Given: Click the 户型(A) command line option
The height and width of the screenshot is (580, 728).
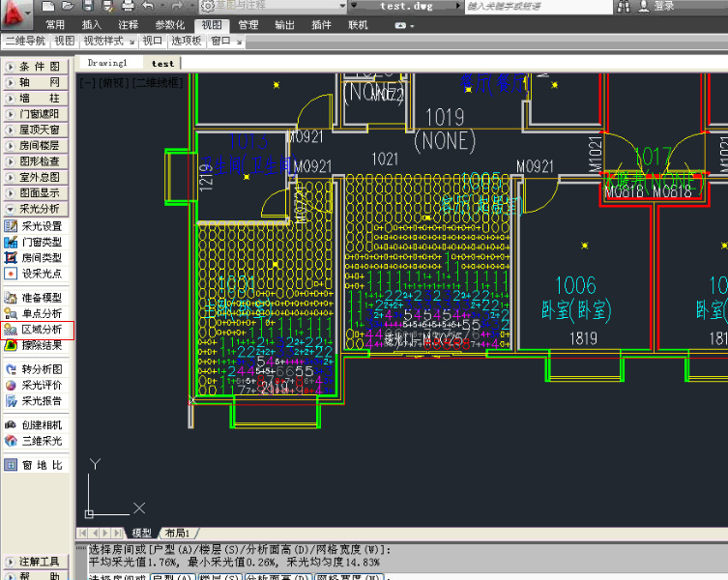Looking at the screenshot, I should pos(170,578).
